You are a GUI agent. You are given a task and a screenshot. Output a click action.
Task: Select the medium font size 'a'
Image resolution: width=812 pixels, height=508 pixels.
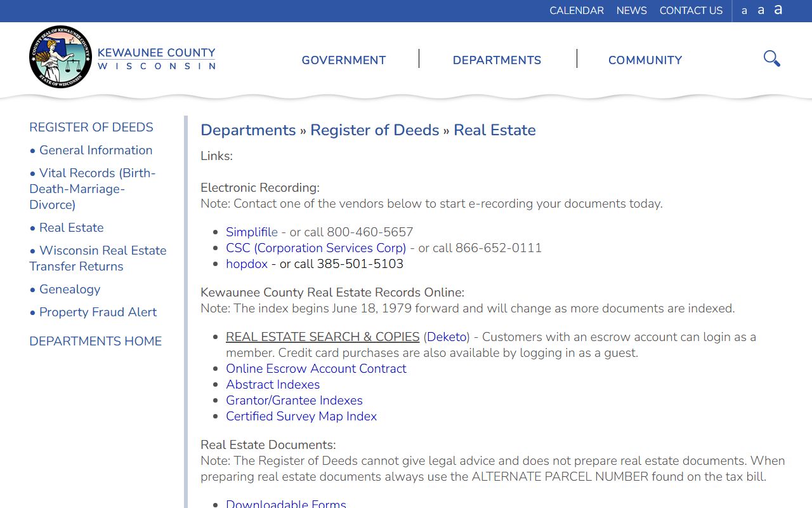coord(761,10)
